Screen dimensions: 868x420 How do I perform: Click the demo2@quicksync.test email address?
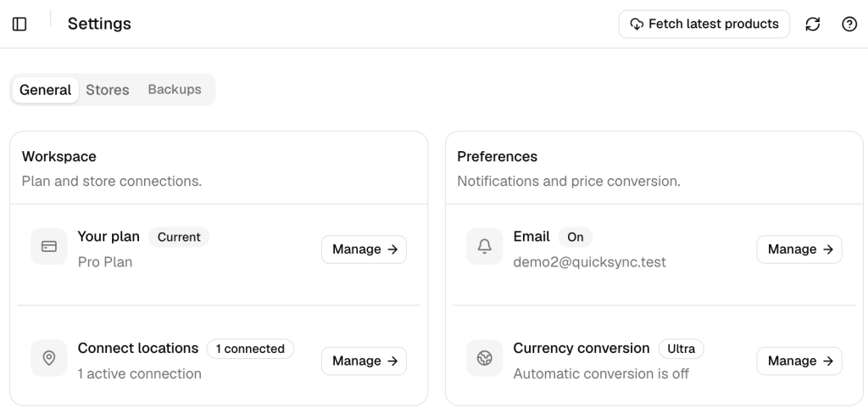point(590,262)
